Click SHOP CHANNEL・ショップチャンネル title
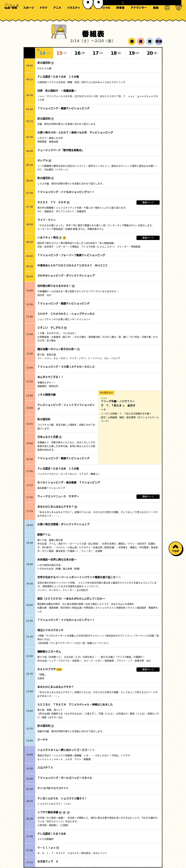This screenshot has height=868, width=186. [x=66, y=314]
